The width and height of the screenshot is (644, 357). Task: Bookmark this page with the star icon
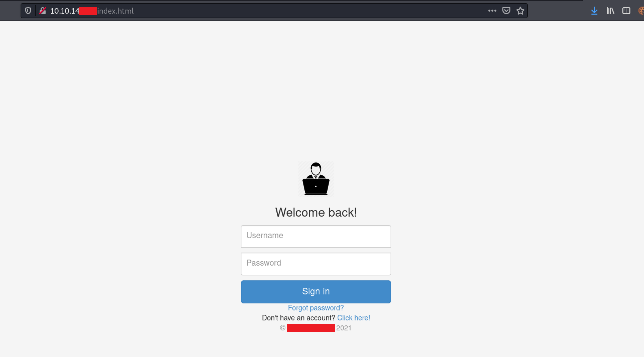[520, 11]
